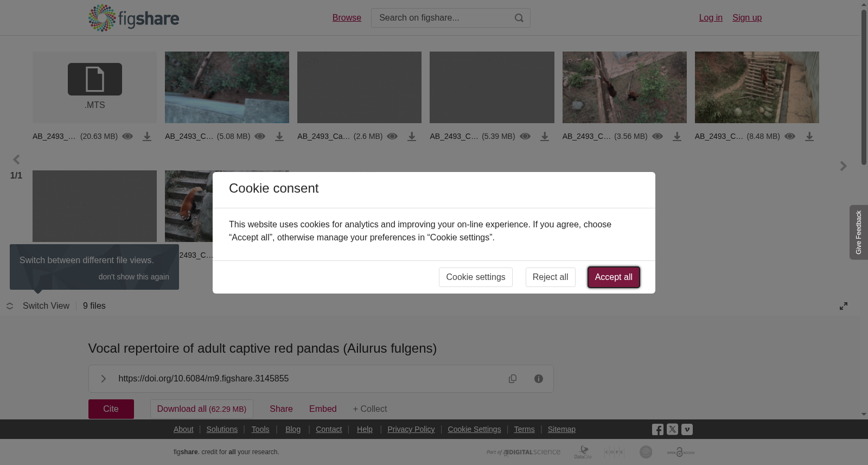Click the Digital Science footer logo

524,452
